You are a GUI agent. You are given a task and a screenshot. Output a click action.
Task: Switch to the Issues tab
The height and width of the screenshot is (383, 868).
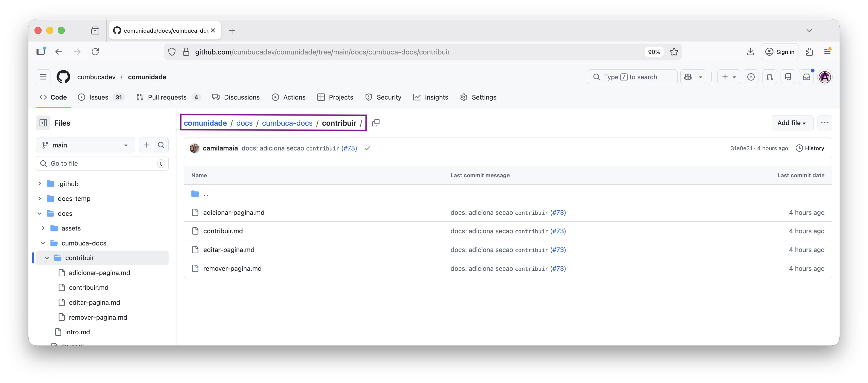tap(101, 97)
